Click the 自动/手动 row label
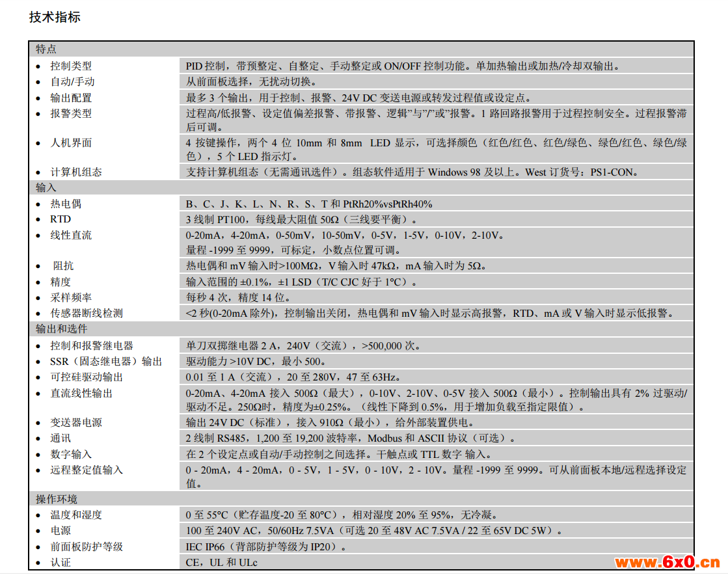Viewport: 728px width, 577px height. (x=72, y=81)
